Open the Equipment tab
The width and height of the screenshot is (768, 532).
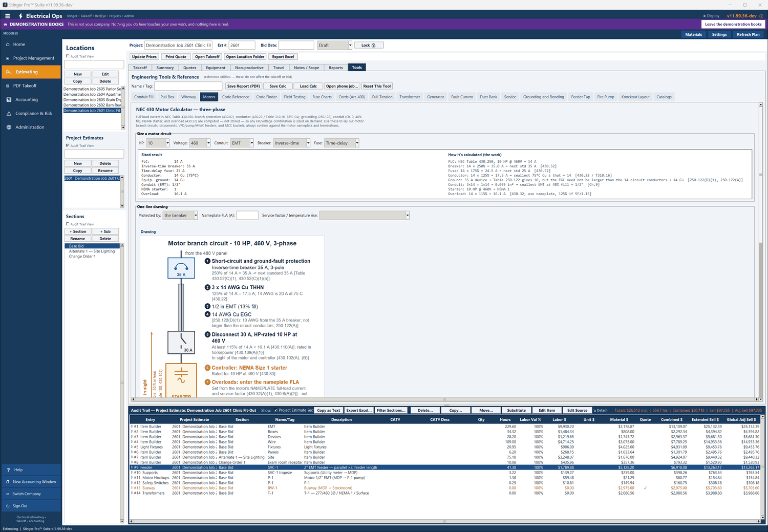[216, 68]
